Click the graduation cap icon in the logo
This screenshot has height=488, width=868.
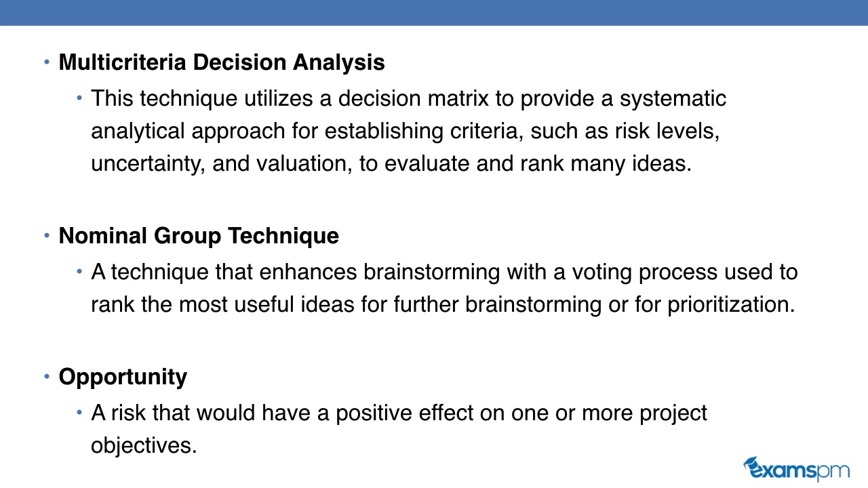point(751,462)
